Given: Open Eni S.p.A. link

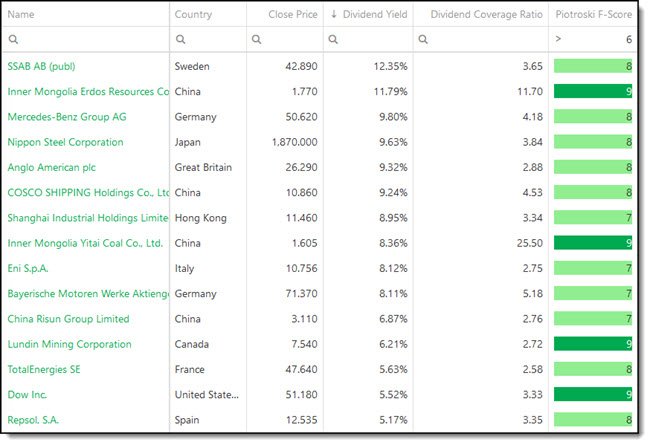Looking at the screenshot, I should pyautogui.click(x=28, y=269).
